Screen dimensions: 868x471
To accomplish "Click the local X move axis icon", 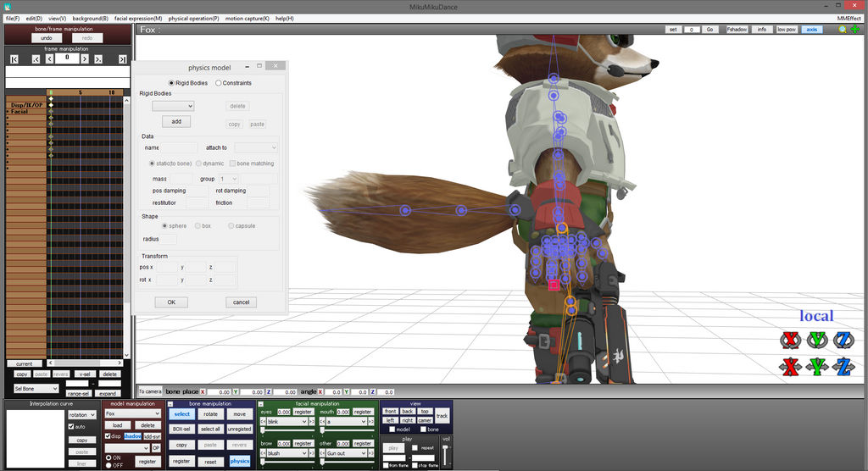I will point(791,367).
